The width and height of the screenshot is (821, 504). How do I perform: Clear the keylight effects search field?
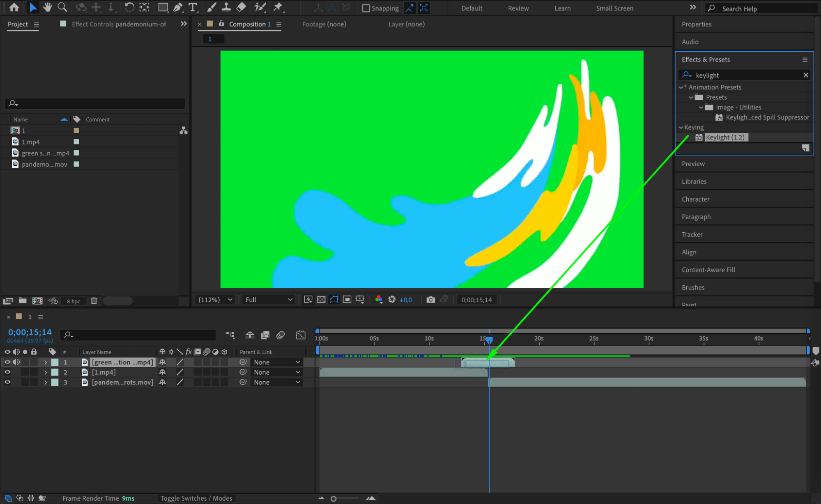click(x=805, y=75)
